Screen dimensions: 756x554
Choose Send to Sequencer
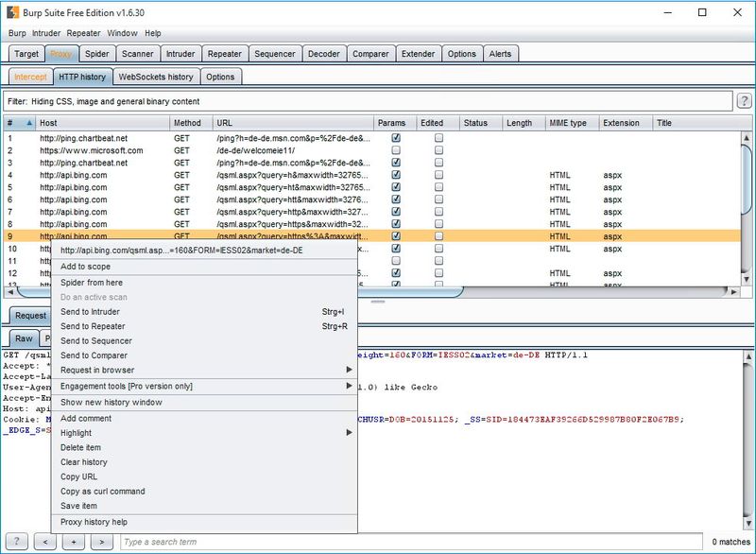pos(204,341)
